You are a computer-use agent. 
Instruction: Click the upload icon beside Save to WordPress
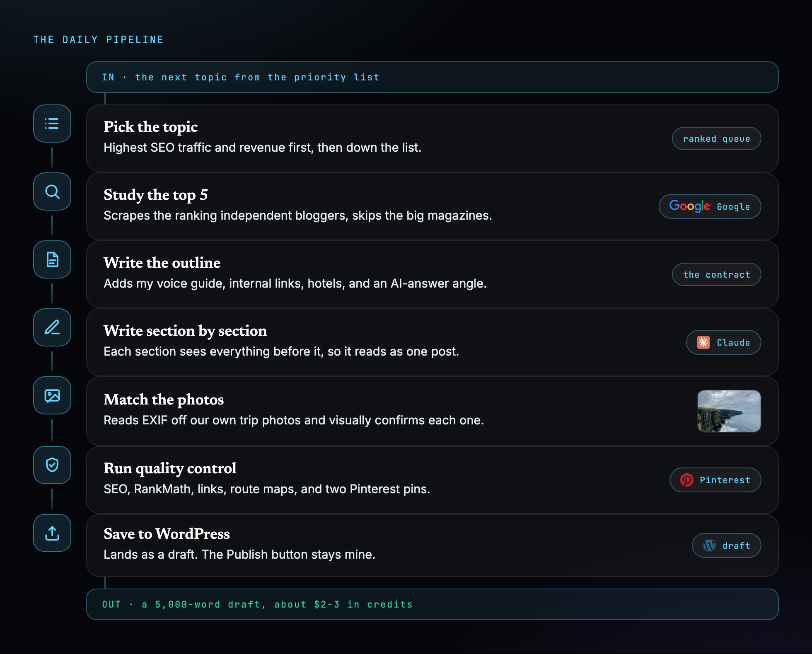[x=52, y=533]
